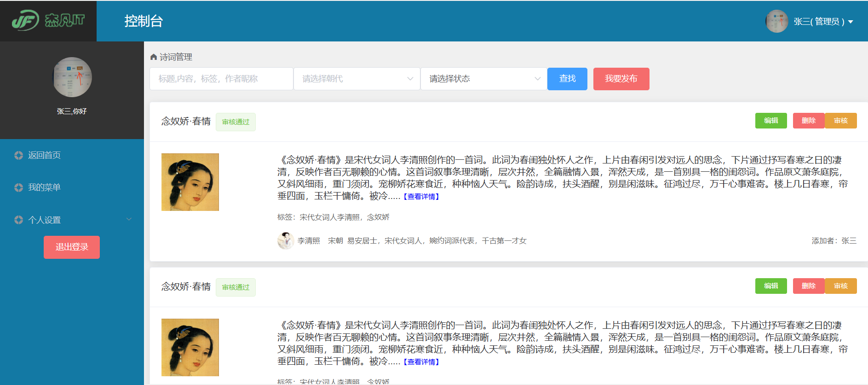Click the home icon beside 诗词管理
Screen dimensions: 868x385
click(154, 57)
